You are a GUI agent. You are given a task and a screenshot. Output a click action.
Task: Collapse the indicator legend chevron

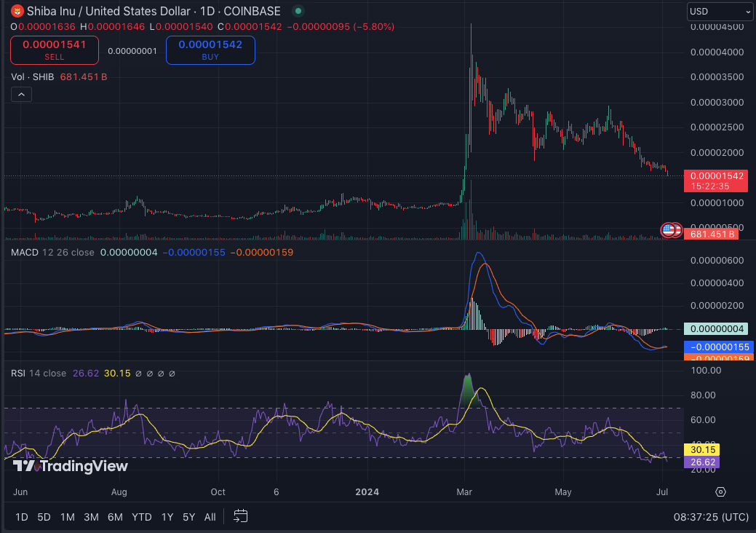[x=21, y=95]
